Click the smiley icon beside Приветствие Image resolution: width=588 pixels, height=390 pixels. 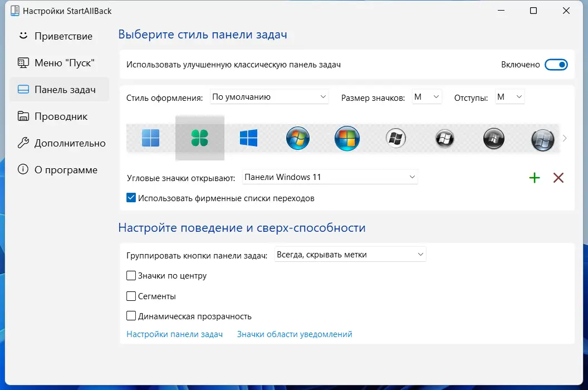pos(23,36)
